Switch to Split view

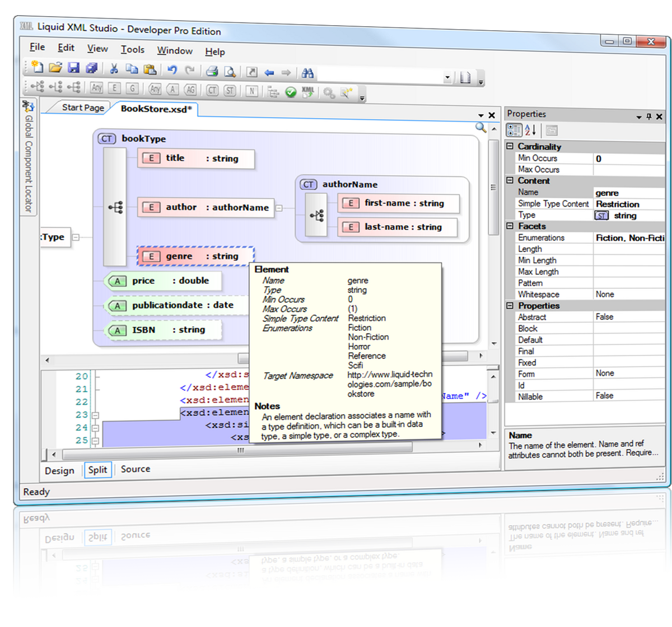[x=97, y=470]
